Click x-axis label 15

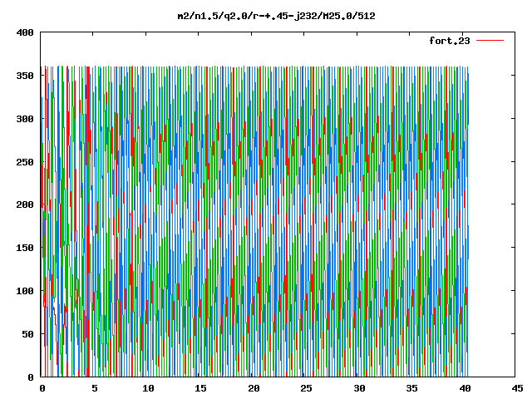tap(201, 388)
